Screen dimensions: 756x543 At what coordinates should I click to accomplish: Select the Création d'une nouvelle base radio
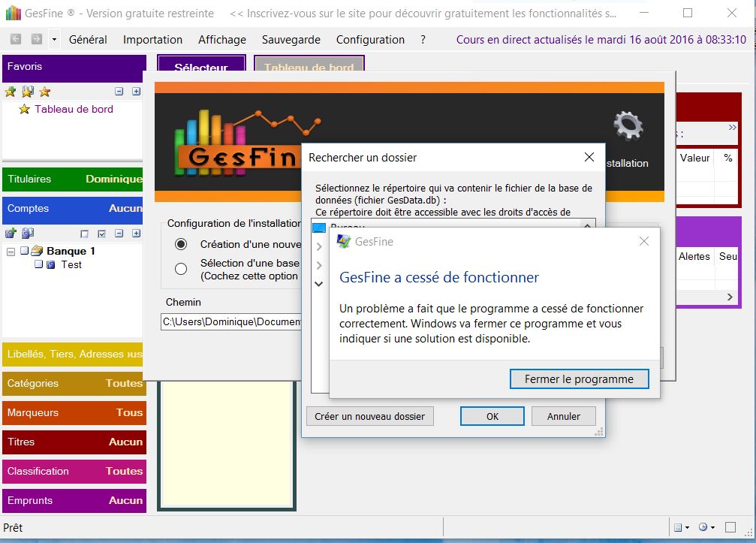181,244
